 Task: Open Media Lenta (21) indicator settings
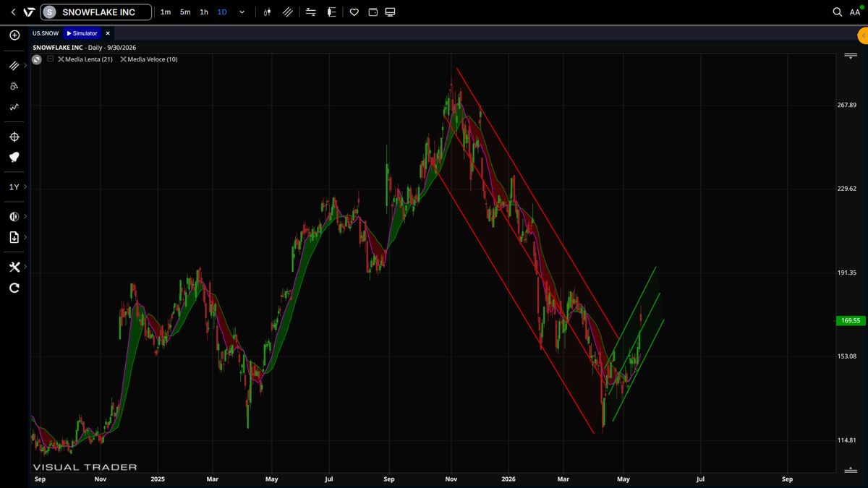[x=89, y=59]
